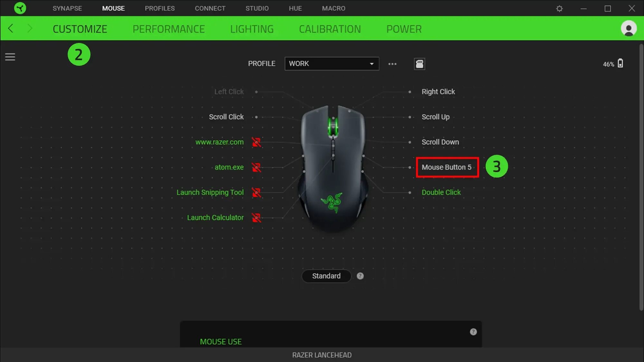Toggle the left sidebar hamburger menu
The height and width of the screenshot is (362, 644).
pos(10,57)
